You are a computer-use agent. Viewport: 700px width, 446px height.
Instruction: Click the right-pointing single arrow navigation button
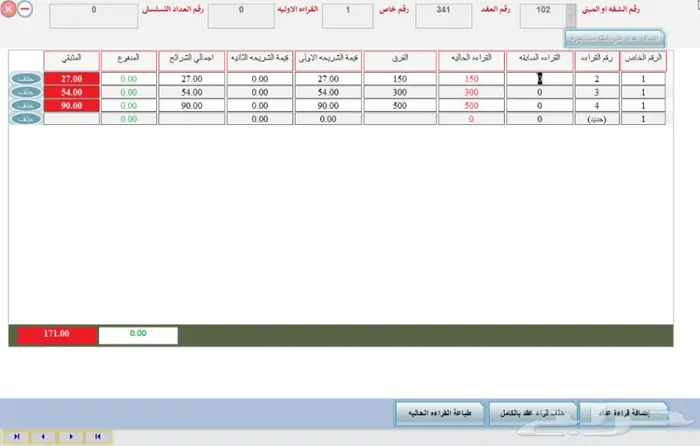tap(71, 437)
